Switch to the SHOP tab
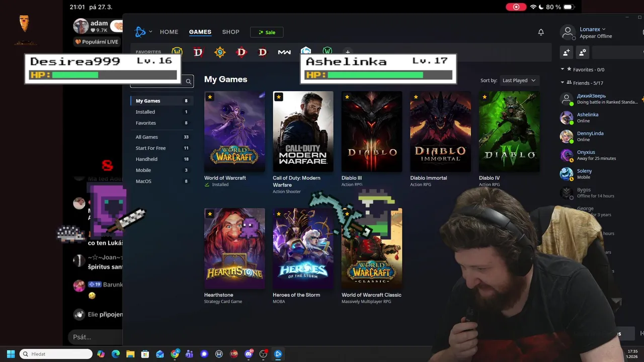Screen dimensions: 644x362 (231, 32)
